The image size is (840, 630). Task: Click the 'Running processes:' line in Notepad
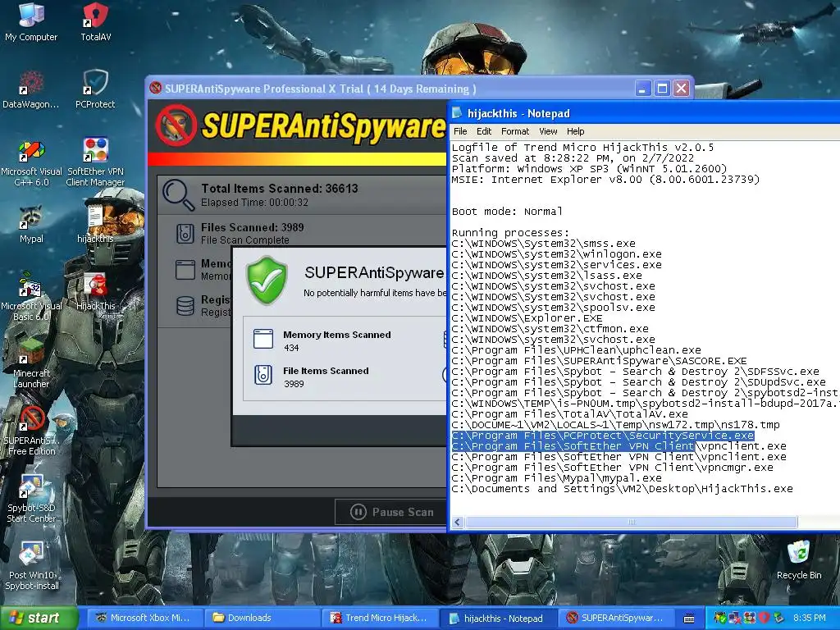click(x=510, y=232)
